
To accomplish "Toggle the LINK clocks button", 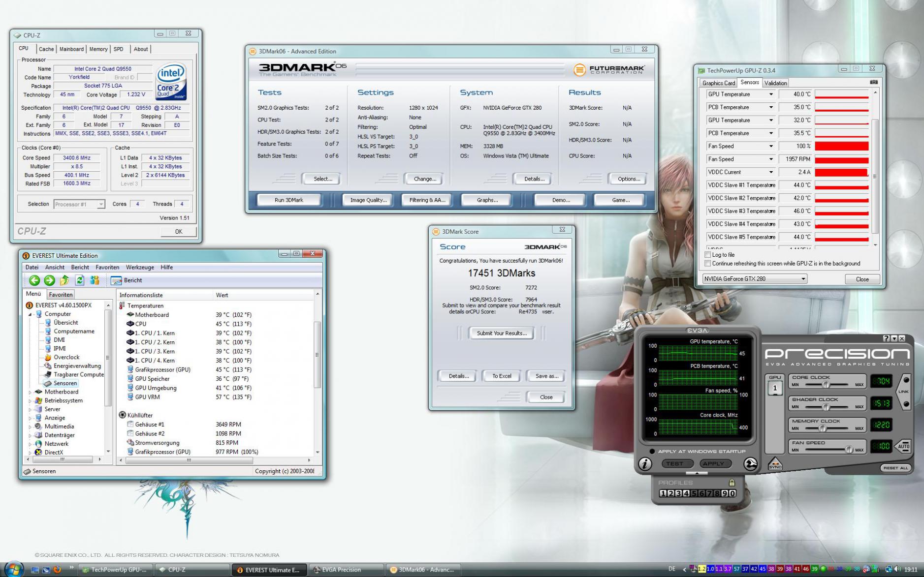I will coord(904,392).
